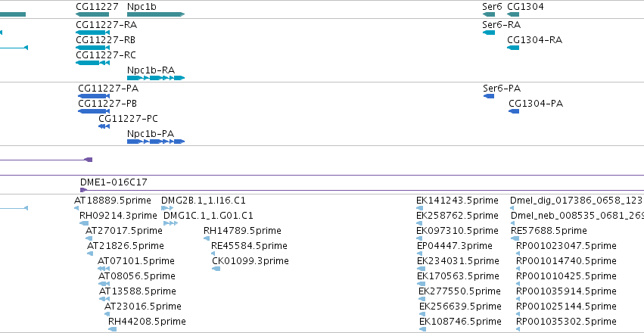644x333 pixels.
Task: Click the RH14789.5prime EST label
Action: pyautogui.click(x=242, y=231)
